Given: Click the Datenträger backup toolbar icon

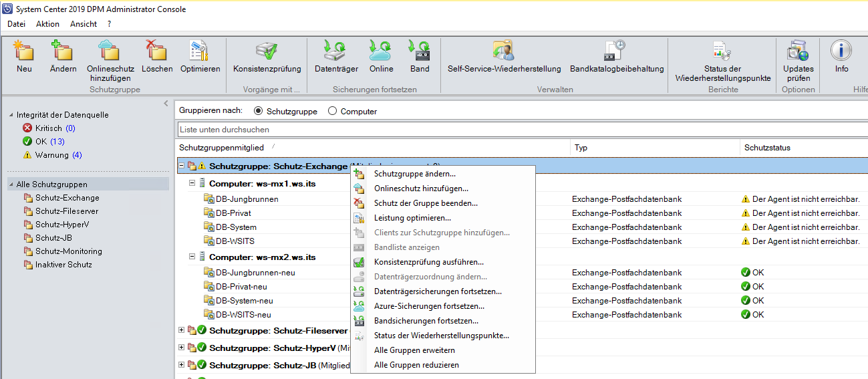Looking at the screenshot, I should [336, 51].
